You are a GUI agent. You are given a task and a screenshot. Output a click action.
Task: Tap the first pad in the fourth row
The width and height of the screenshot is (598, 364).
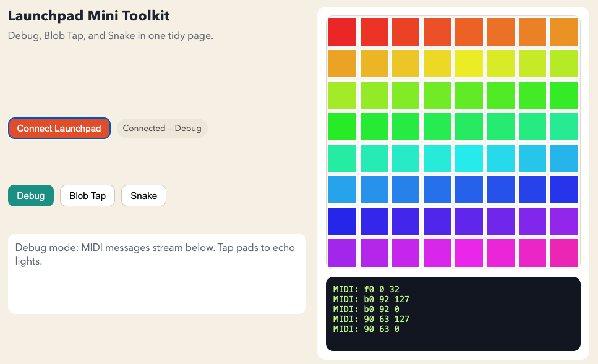pyautogui.click(x=342, y=127)
